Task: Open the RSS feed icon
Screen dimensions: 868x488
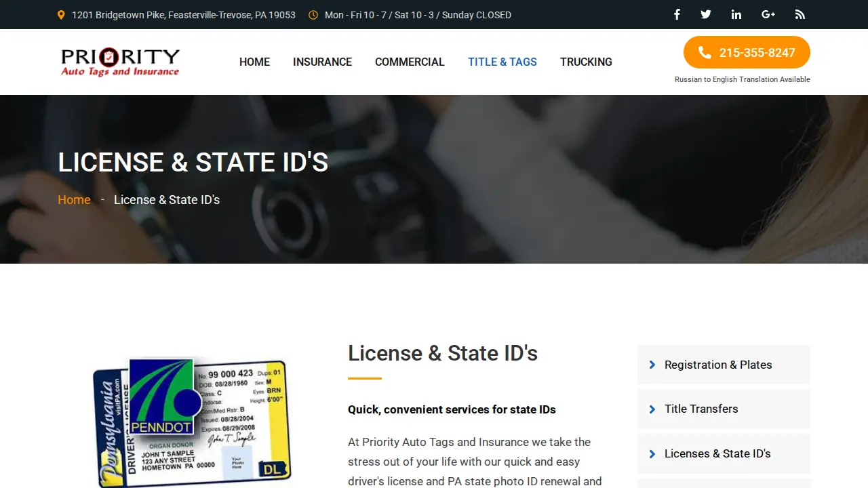Action: pyautogui.click(x=800, y=14)
